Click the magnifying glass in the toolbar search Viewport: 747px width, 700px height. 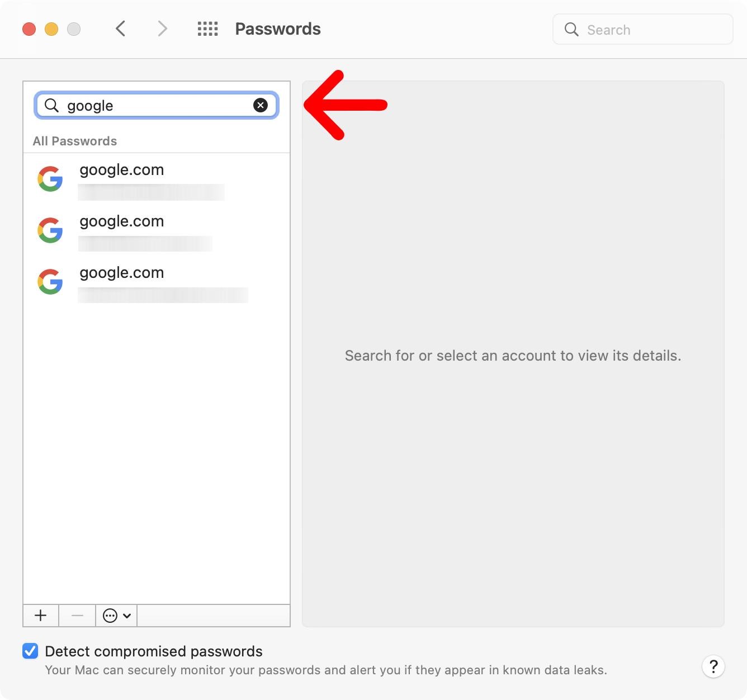pos(571,29)
